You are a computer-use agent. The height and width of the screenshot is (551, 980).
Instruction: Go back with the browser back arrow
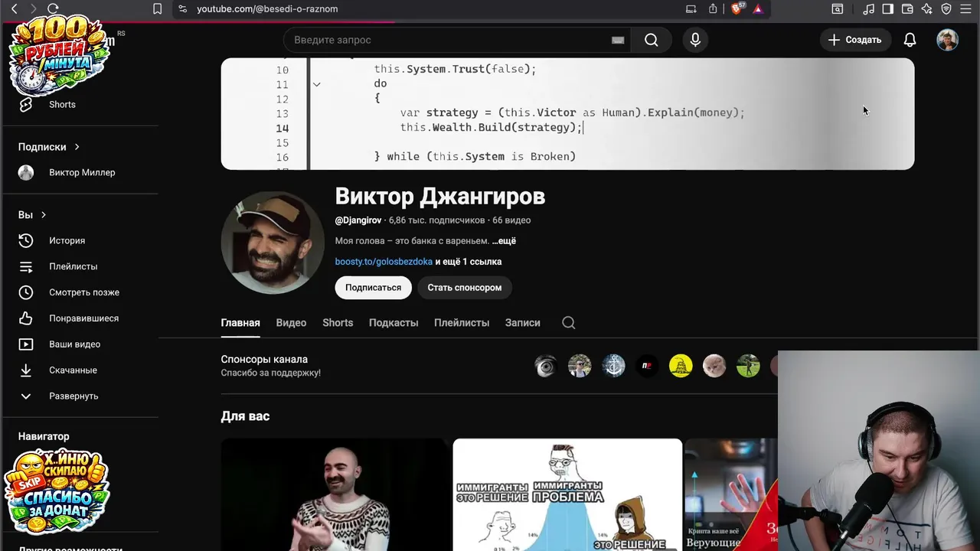tap(14, 9)
